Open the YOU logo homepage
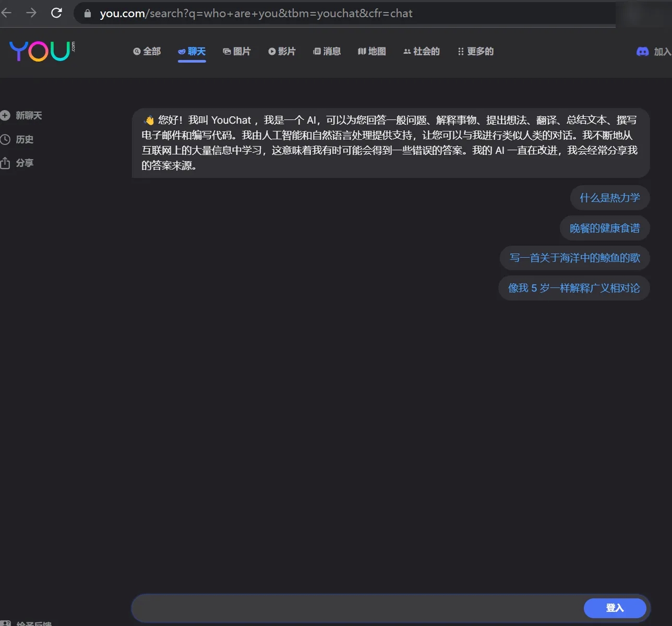Viewport: 672px width, 626px height. [42, 51]
